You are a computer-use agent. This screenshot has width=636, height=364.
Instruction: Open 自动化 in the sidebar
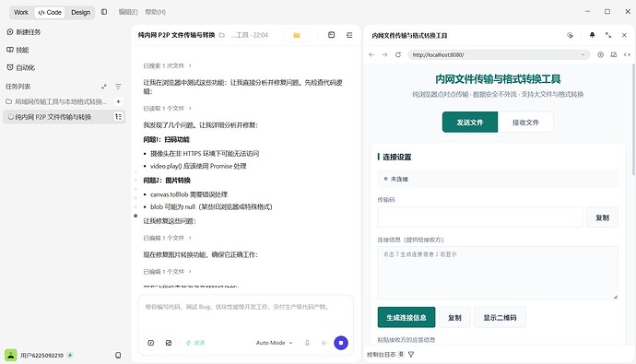pos(20,67)
